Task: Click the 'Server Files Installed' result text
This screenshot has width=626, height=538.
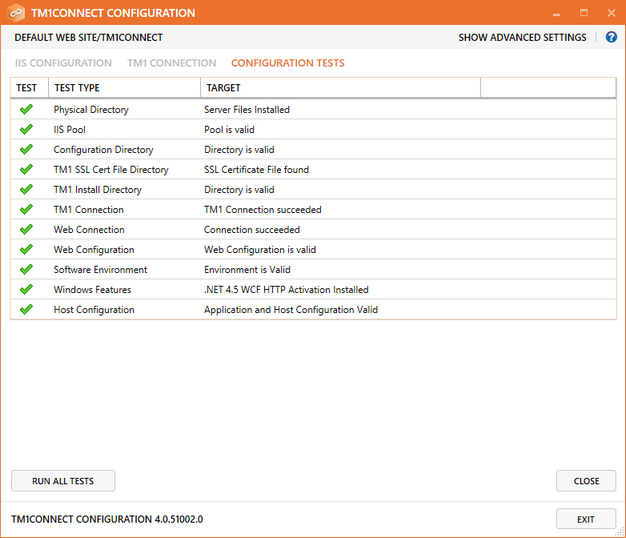Action: click(x=247, y=109)
